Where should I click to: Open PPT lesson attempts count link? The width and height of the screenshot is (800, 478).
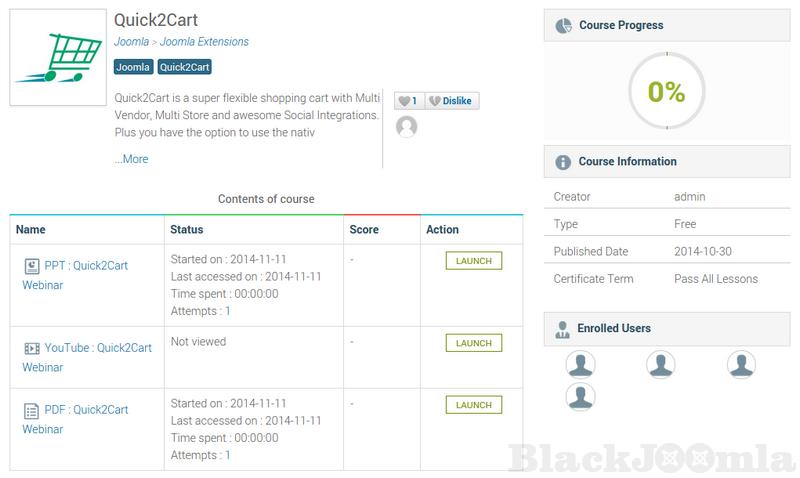[x=227, y=311]
